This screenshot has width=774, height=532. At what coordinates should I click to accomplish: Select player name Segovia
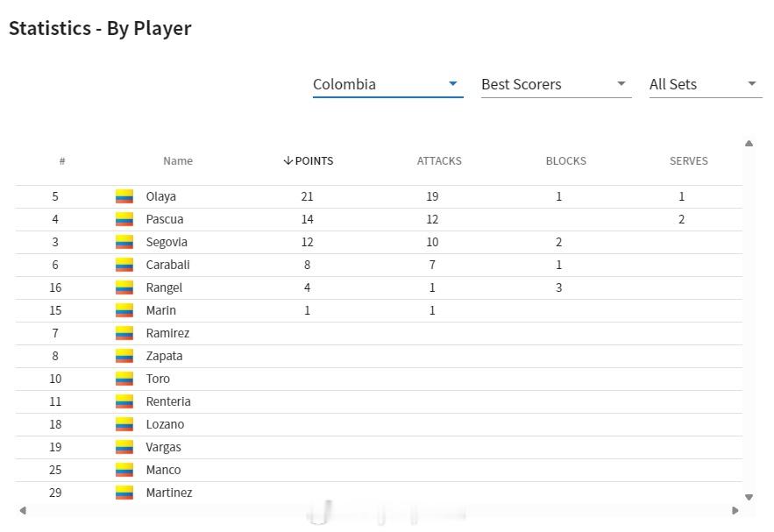pyautogui.click(x=167, y=242)
